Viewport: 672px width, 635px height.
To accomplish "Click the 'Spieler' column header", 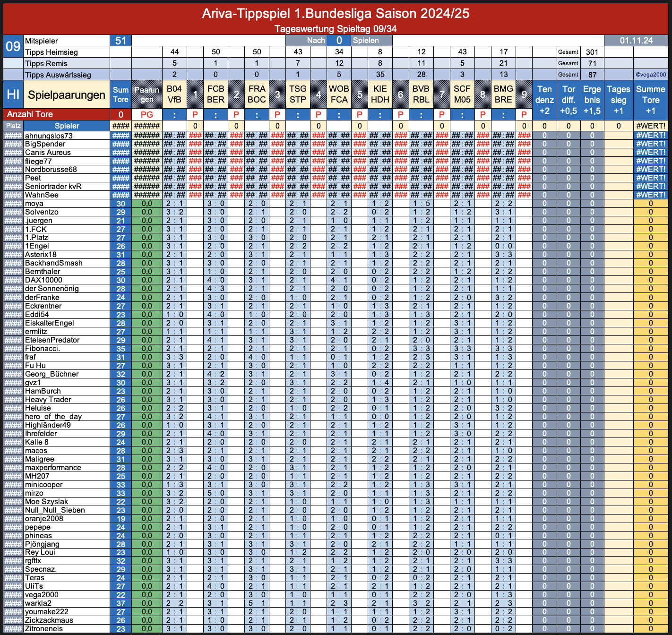I will pyautogui.click(x=67, y=126).
